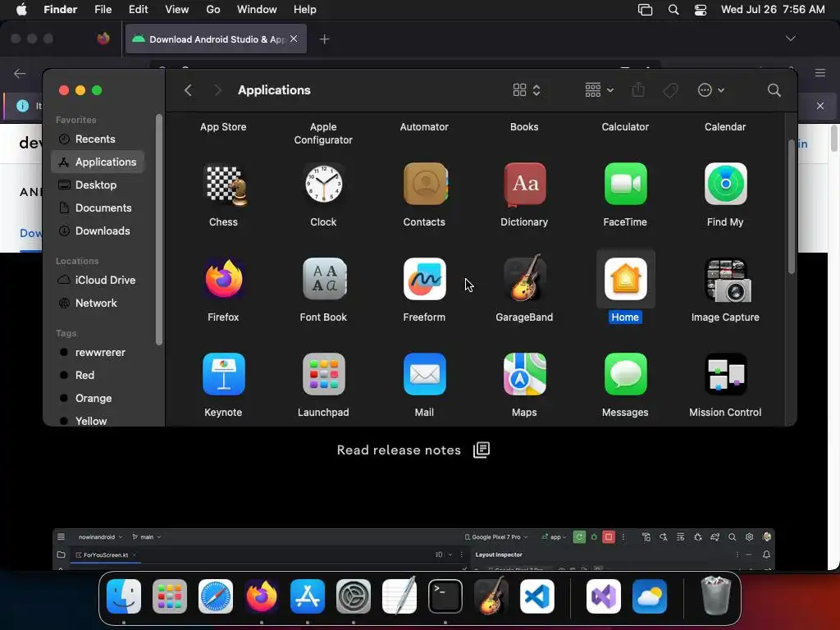Select the Find My app icon

(725, 184)
